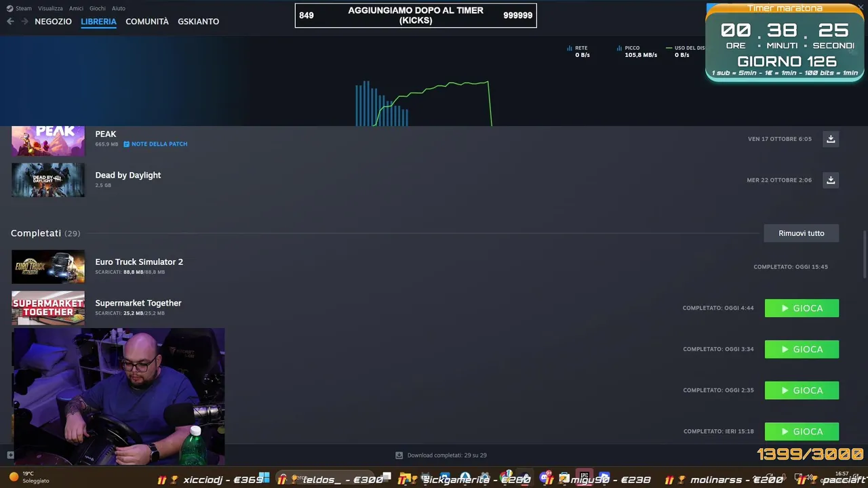Click GIOCA for the item completed IERI 15:18

pyautogui.click(x=802, y=431)
